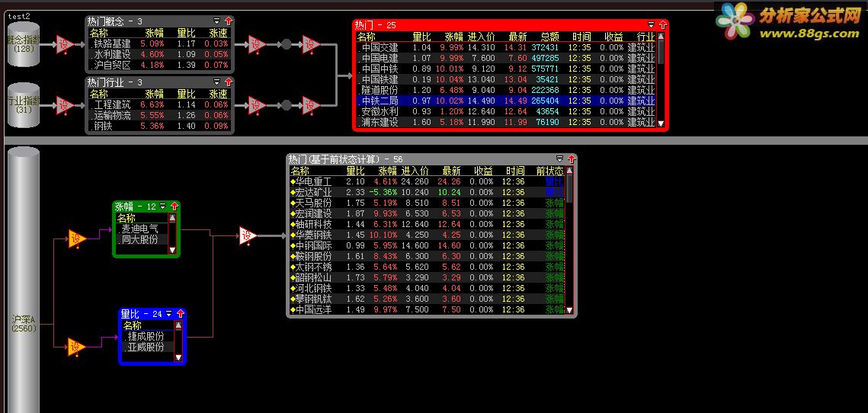This screenshot has width=868, height=413.
Task: Click the 设 triangle after the lower circle node
Action: click(x=311, y=105)
